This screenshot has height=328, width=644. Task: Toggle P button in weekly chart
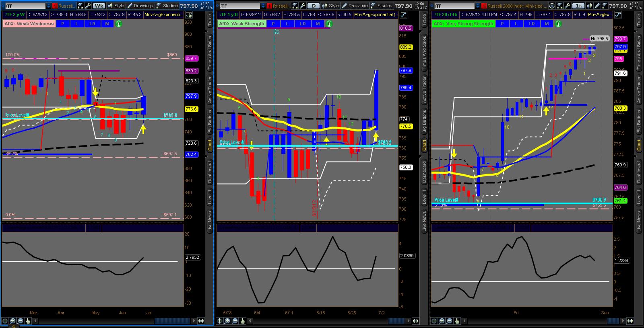(x=62, y=24)
